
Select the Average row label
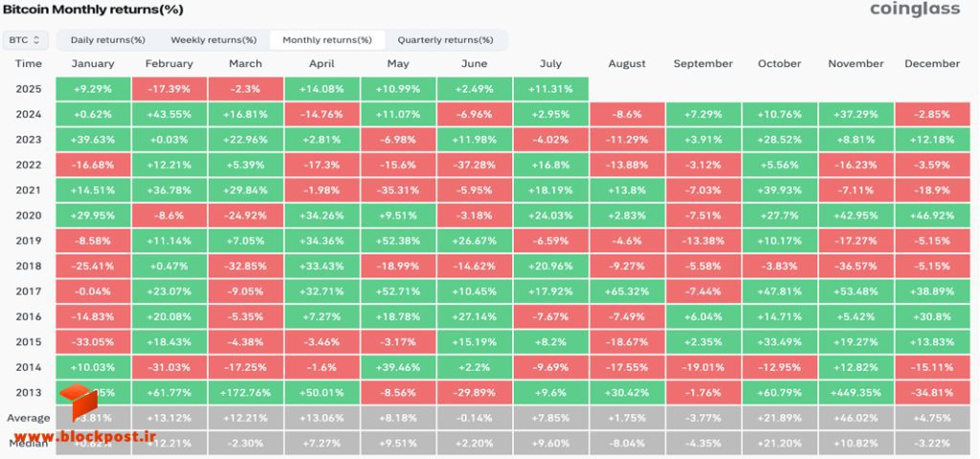tap(28, 418)
